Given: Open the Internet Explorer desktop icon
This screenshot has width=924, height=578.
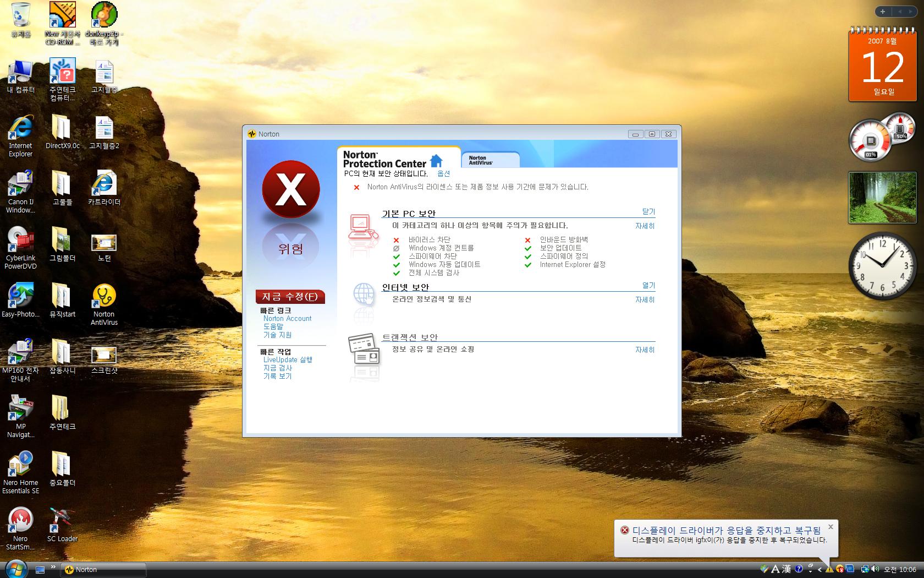Looking at the screenshot, I should point(20,137).
